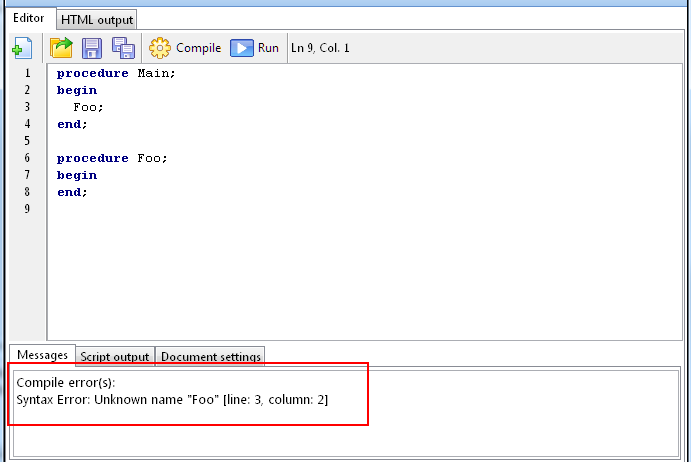Click the empty line 9 in the editor
691x462 pixels.
200,209
